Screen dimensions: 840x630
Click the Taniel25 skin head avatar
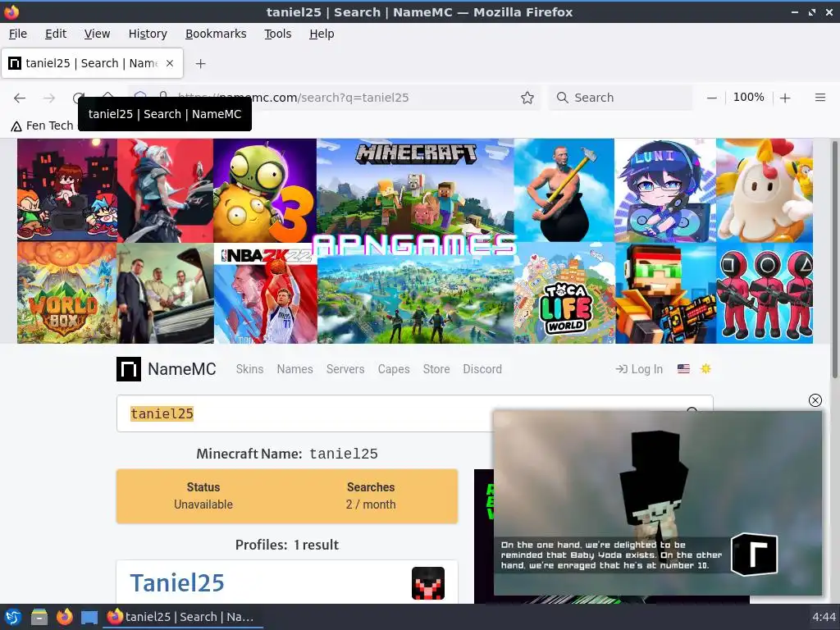428,583
